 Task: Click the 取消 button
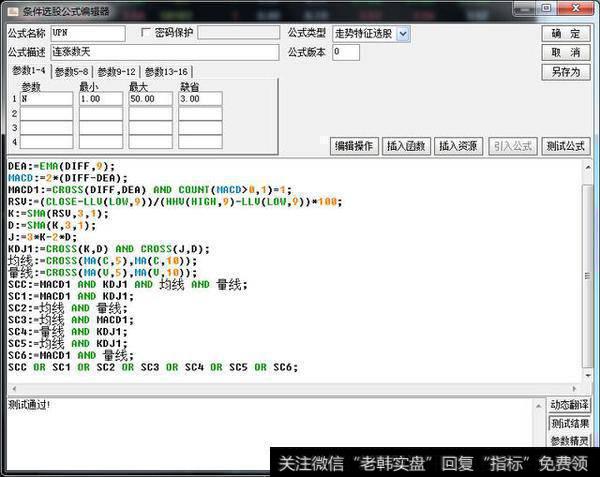[x=566, y=53]
